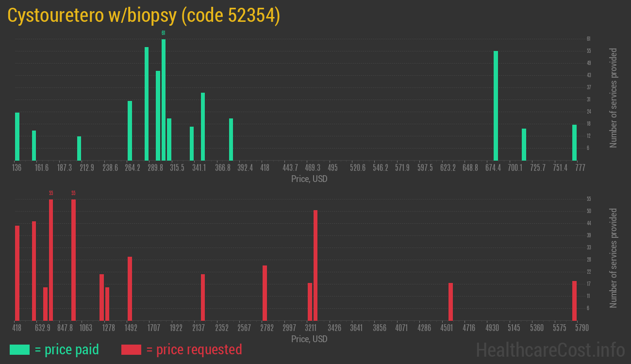Click the red price requested legend swatch
This screenshot has width=631, height=364.
tap(131, 349)
